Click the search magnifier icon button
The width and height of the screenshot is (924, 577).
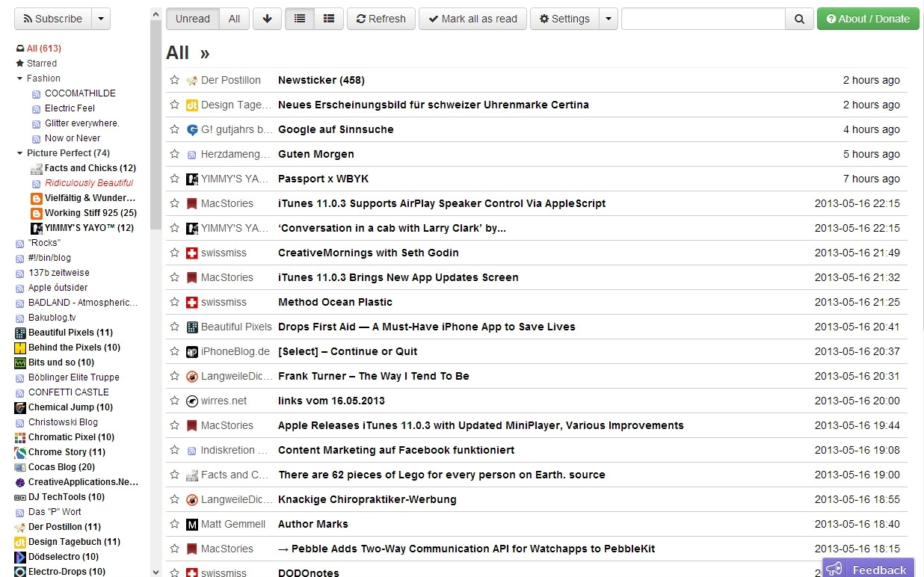click(x=799, y=19)
